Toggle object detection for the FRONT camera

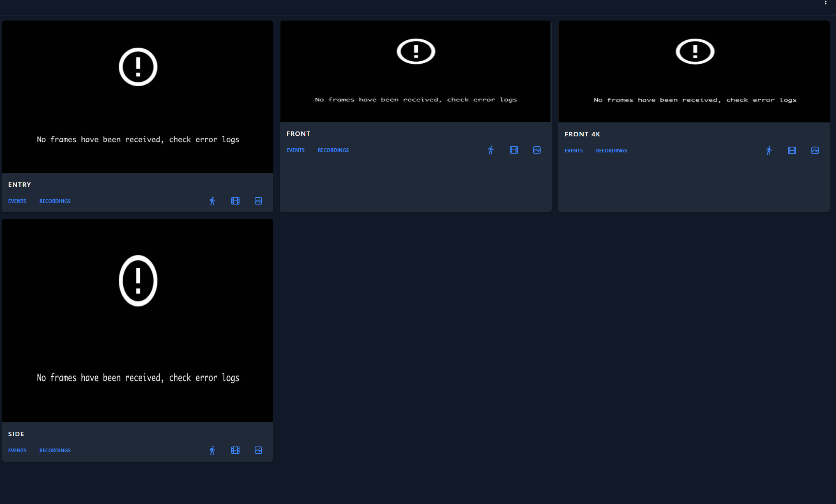tap(491, 150)
